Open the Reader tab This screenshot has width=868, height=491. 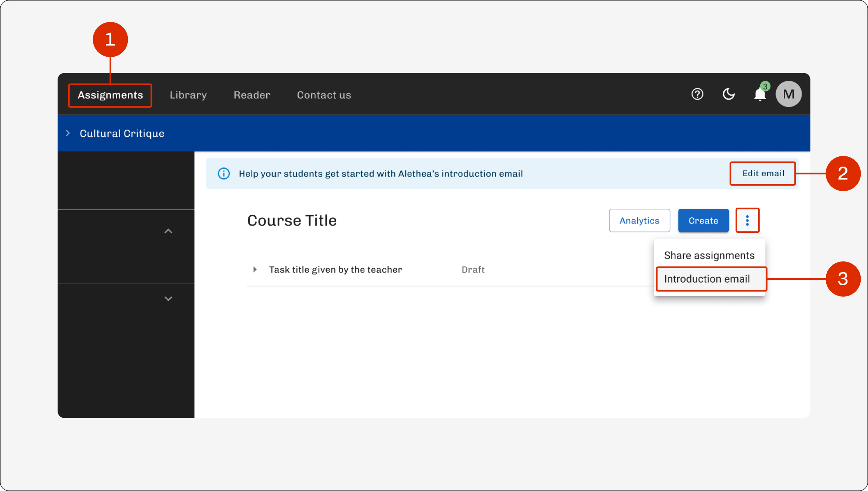[x=252, y=95]
